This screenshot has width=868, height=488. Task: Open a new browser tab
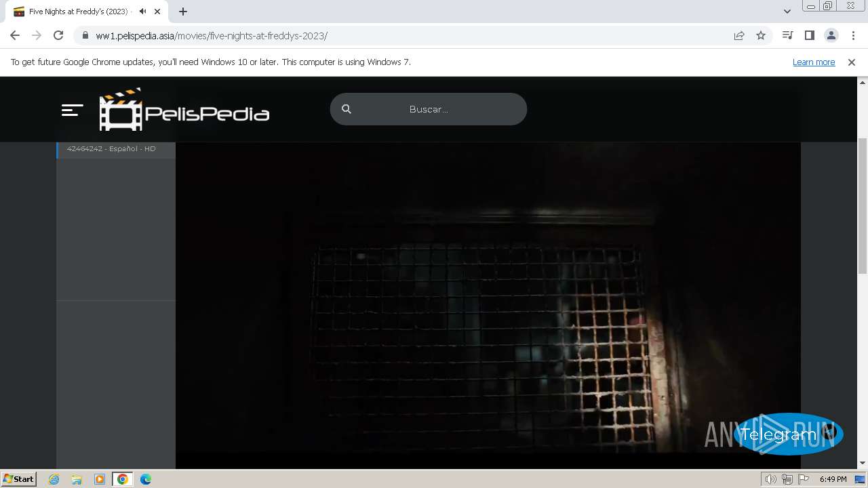coord(183,12)
